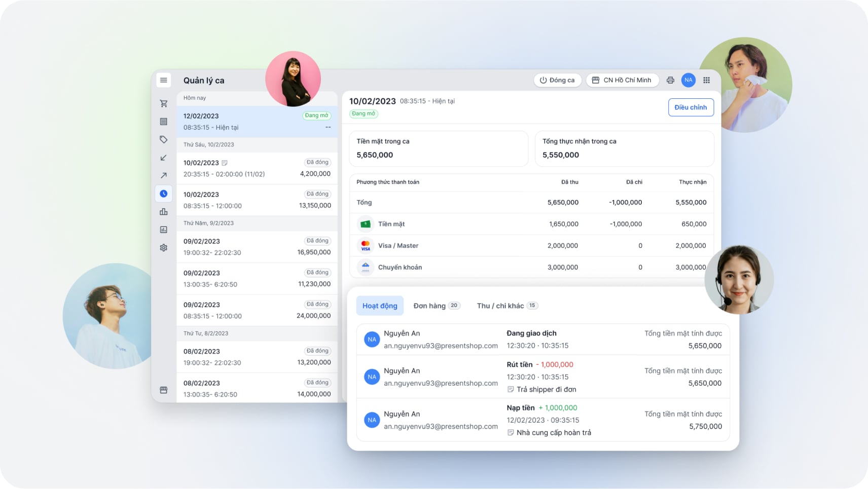This screenshot has width=868, height=489.
Task: Click the Nạp tiền activity entry
Action: pos(543,420)
